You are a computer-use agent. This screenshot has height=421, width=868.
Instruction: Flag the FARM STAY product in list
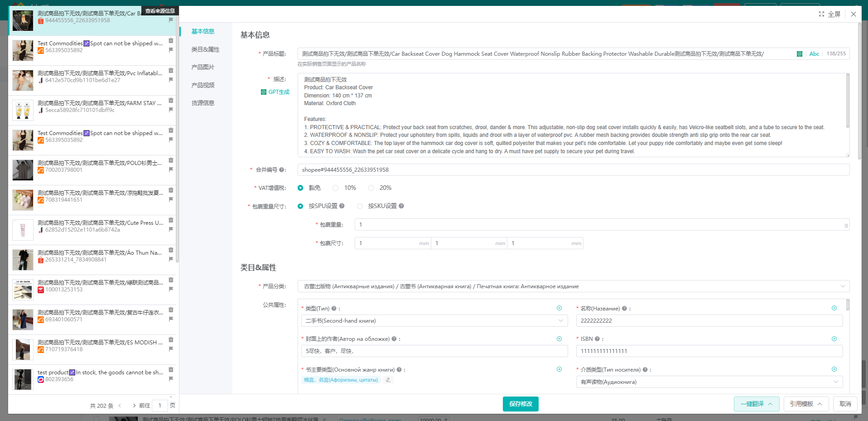click(171, 110)
